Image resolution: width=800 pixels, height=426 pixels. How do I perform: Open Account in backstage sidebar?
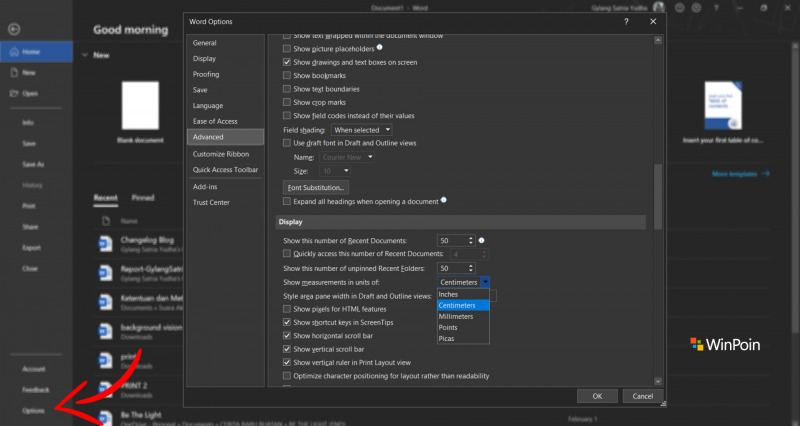34,368
